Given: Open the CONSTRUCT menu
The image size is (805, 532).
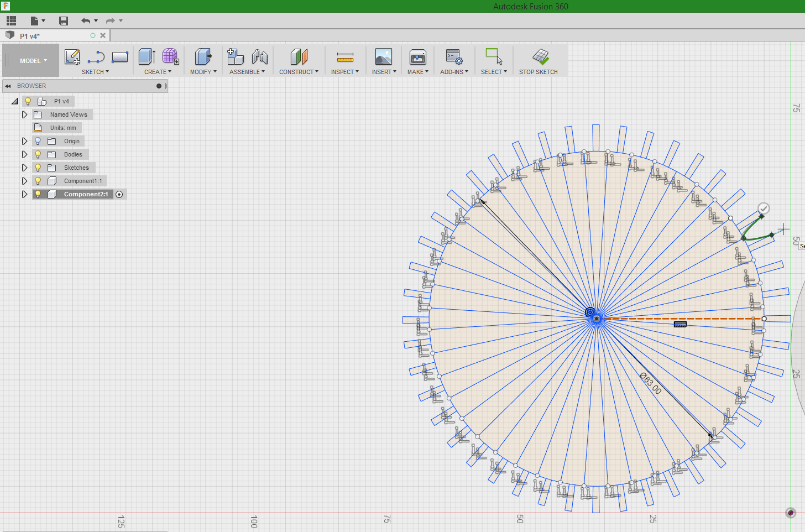Looking at the screenshot, I should [299, 72].
